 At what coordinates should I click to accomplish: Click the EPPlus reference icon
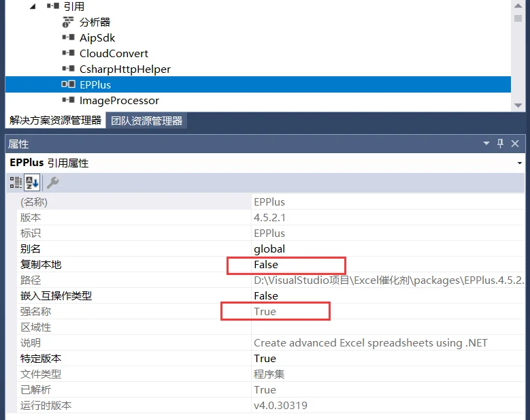(68, 84)
